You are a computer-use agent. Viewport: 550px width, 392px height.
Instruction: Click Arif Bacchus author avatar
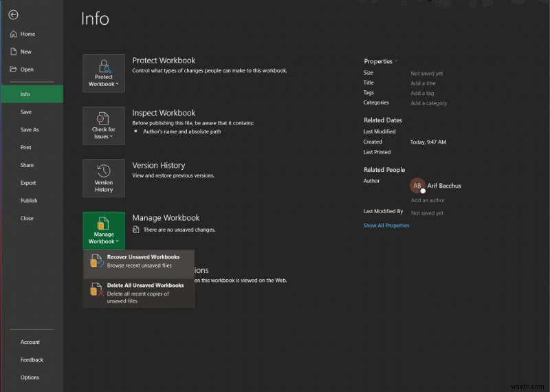pos(417,186)
